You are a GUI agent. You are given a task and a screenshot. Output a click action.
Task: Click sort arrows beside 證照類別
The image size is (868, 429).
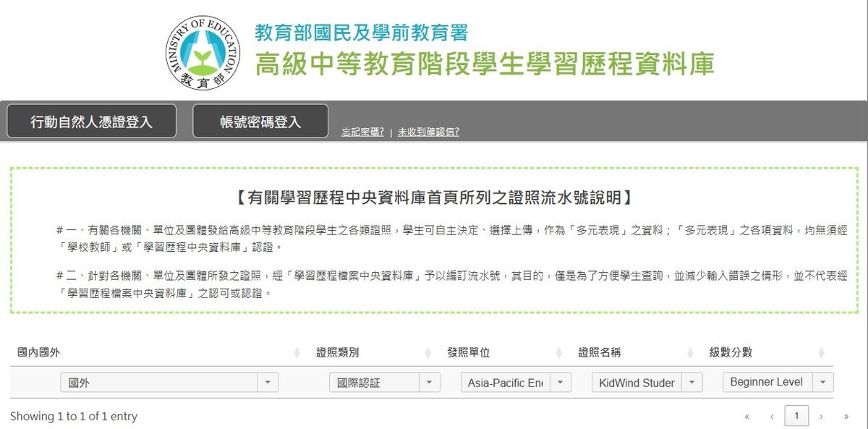pos(427,353)
